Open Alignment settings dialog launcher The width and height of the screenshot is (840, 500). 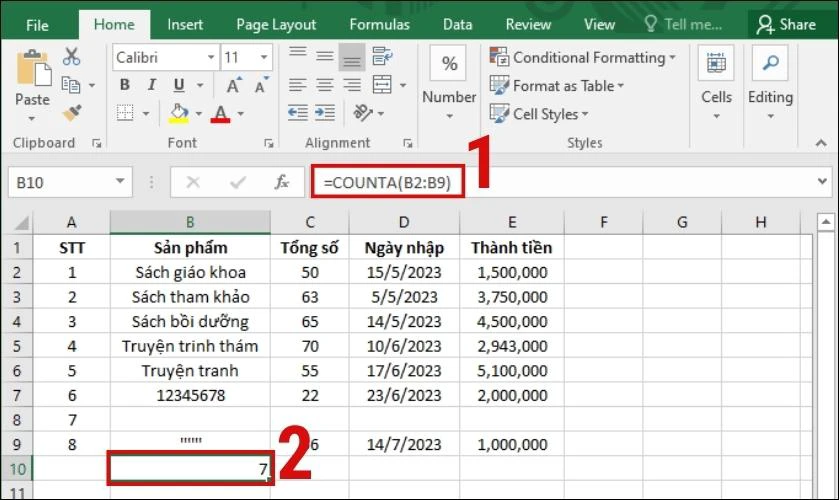coord(408,143)
